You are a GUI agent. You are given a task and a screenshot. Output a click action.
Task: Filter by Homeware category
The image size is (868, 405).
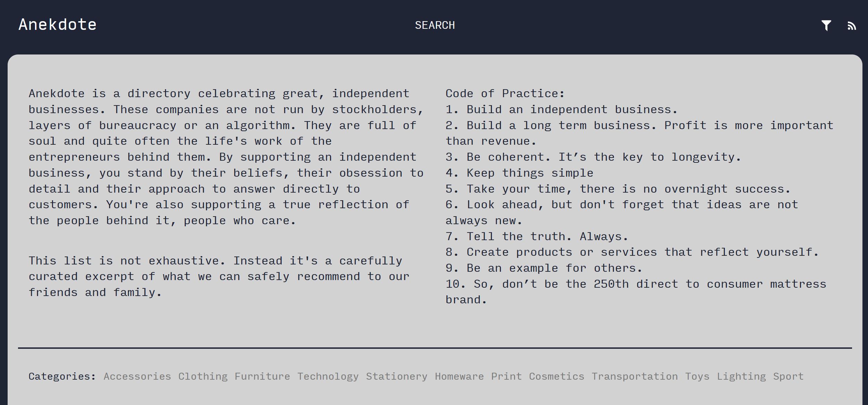(x=459, y=376)
